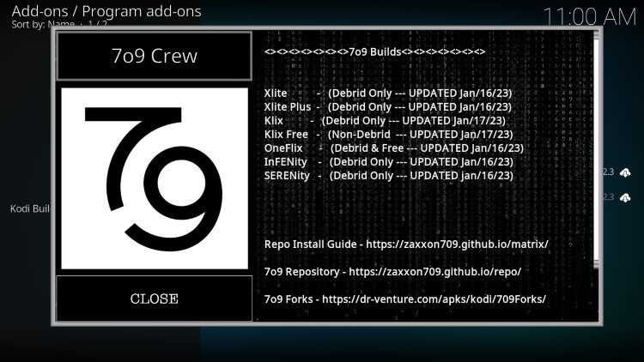The height and width of the screenshot is (362, 644).
Task: Click the 7o9 Builds heading text
Action: pyautogui.click(x=374, y=52)
